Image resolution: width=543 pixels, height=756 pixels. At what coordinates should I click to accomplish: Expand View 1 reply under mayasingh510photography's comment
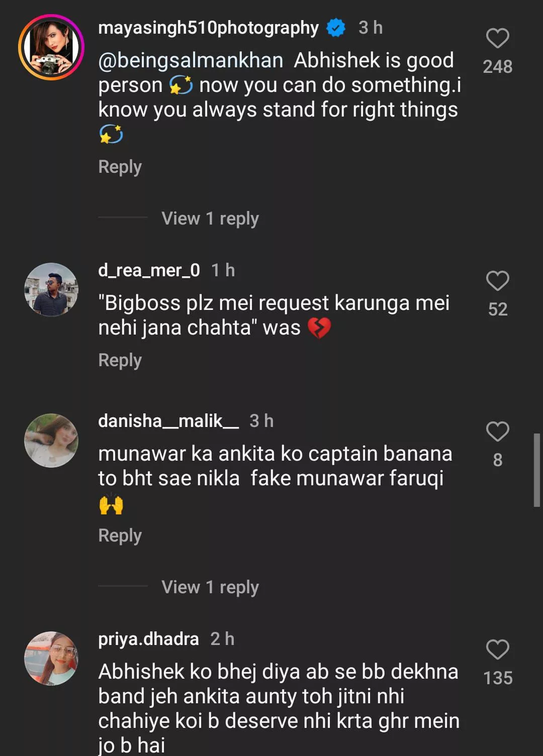(x=210, y=219)
